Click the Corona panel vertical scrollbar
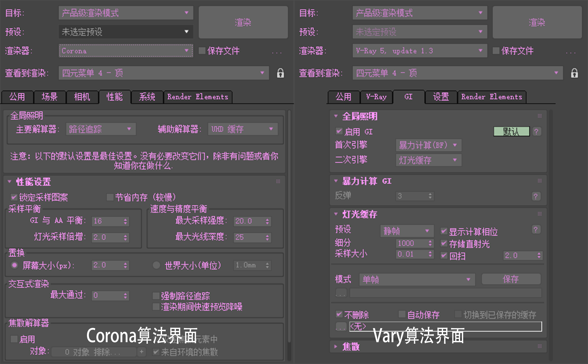This screenshot has height=364, width=588. pos(289,226)
